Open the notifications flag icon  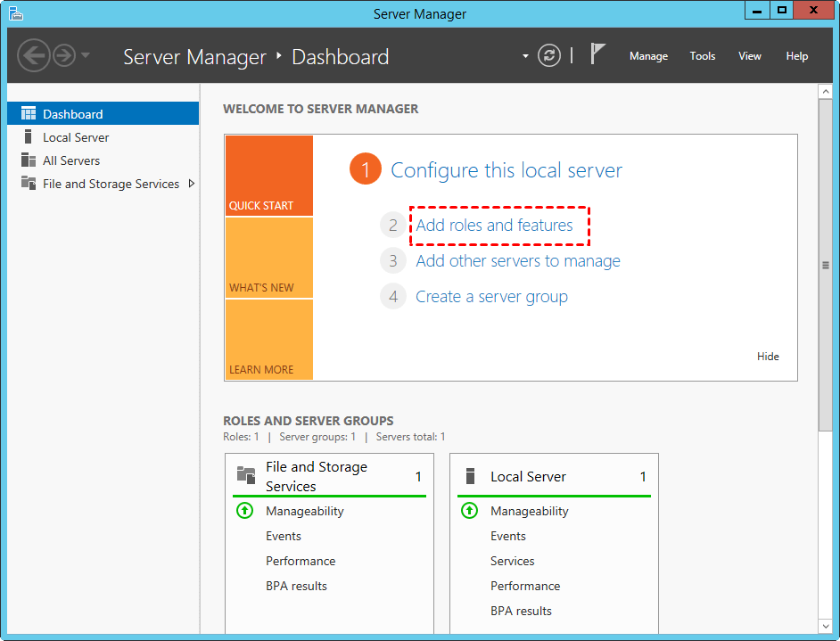597,54
